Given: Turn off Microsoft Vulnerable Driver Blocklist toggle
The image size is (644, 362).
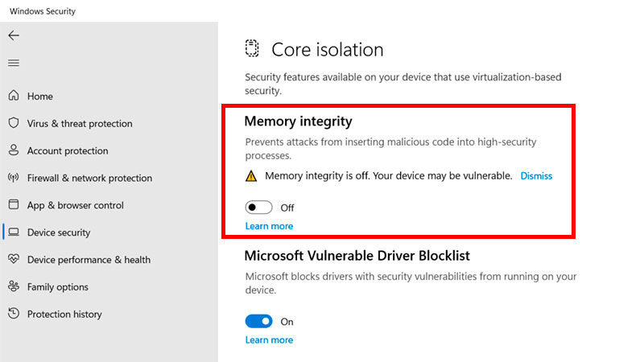Looking at the screenshot, I should (259, 321).
